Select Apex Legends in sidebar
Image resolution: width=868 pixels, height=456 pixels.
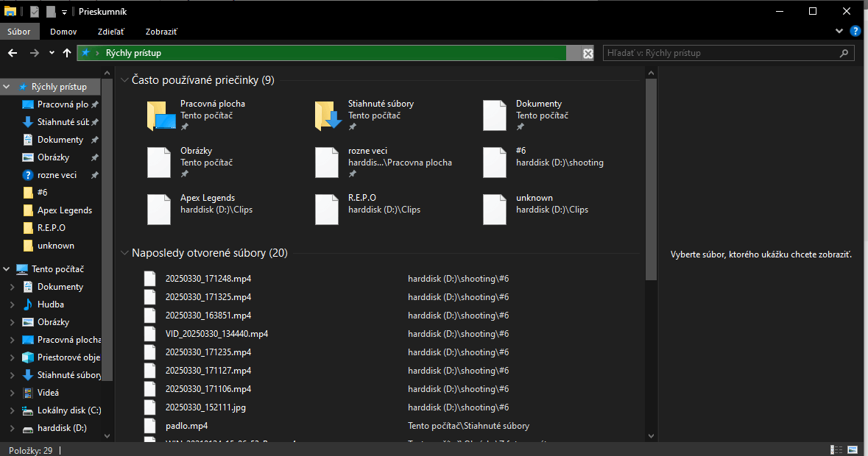click(65, 210)
